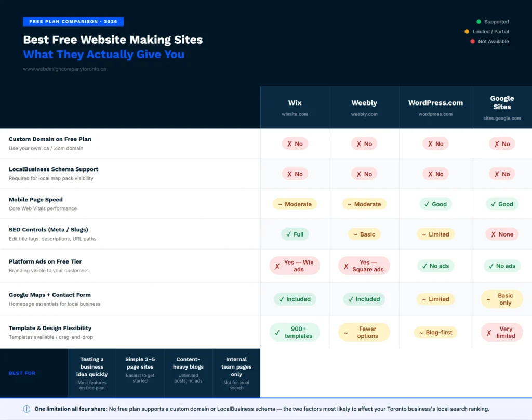Click the None pill for Google Sites SEO
Screen dimensions: 532x420
502,234
